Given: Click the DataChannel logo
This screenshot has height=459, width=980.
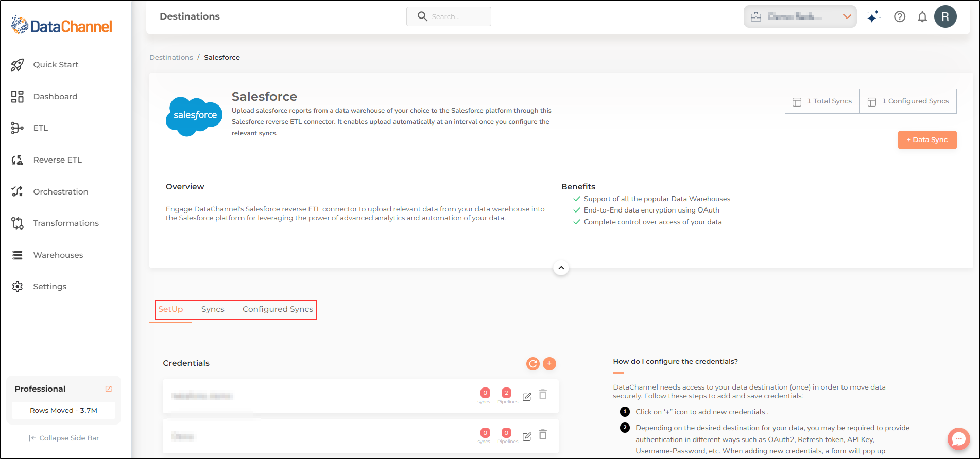Looking at the screenshot, I should pyautogui.click(x=62, y=25).
